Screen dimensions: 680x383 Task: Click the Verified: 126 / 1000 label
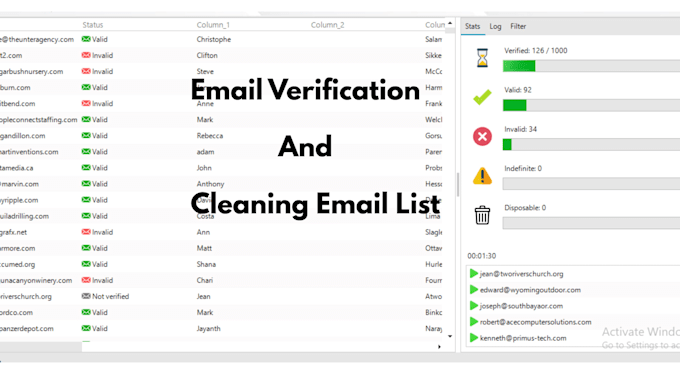coord(536,51)
